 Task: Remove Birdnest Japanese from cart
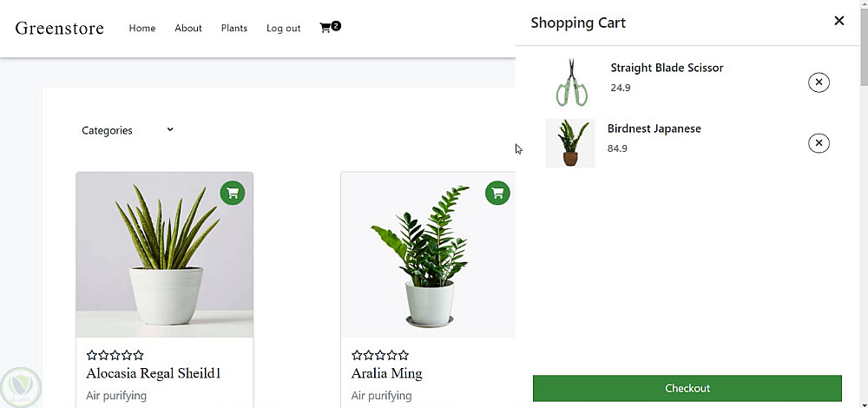(819, 143)
